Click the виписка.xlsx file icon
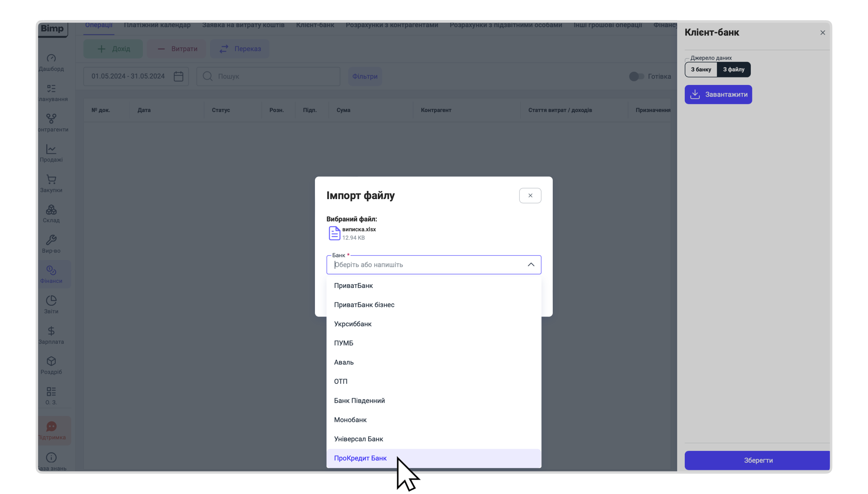Screen dimensions: 868x494 tap(334, 233)
